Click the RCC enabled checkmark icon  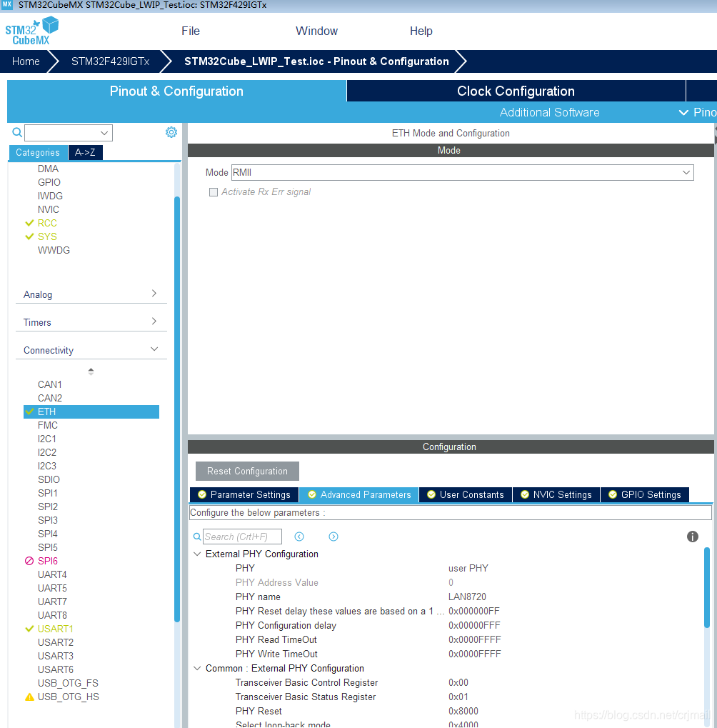30,223
